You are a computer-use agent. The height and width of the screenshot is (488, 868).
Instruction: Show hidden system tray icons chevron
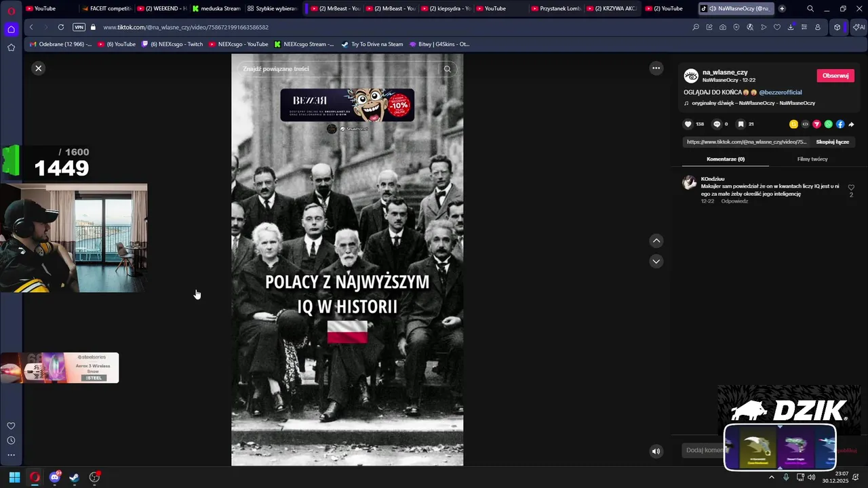pos(771,477)
